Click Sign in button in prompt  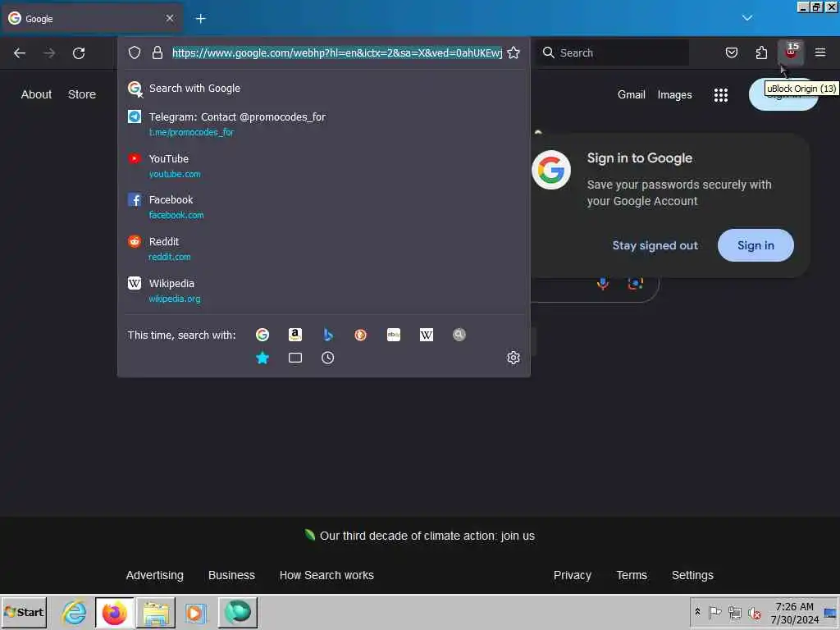click(x=756, y=245)
